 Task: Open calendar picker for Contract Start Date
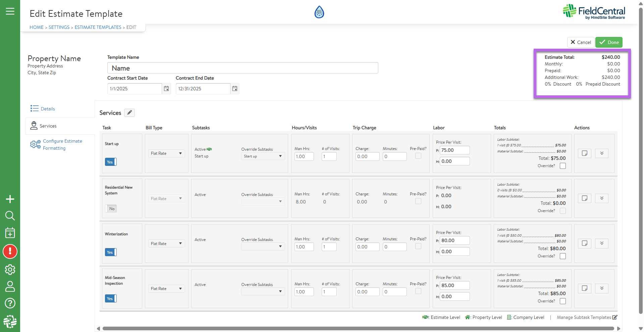(x=166, y=89)
